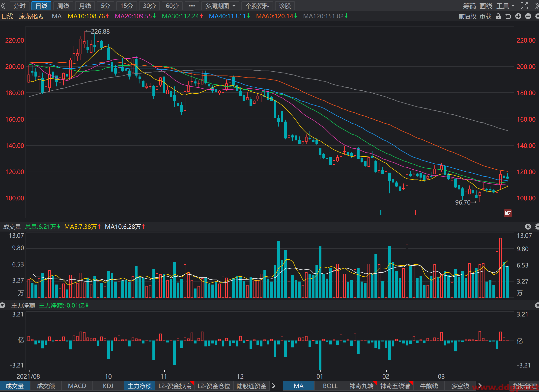Viewport: 539px width, 392px height.
Task: Open chart settings gear icon
Action: click(x=537, y=16)
